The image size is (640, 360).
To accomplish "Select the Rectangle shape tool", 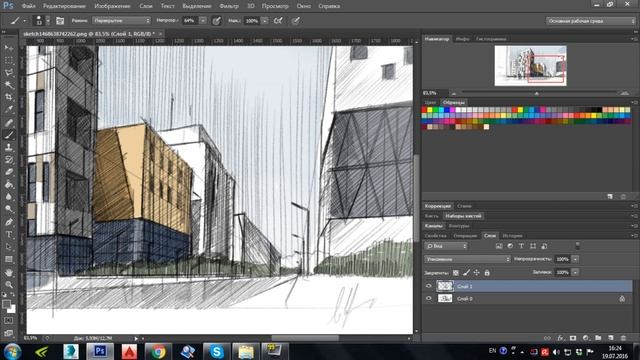I will (9, 259).
